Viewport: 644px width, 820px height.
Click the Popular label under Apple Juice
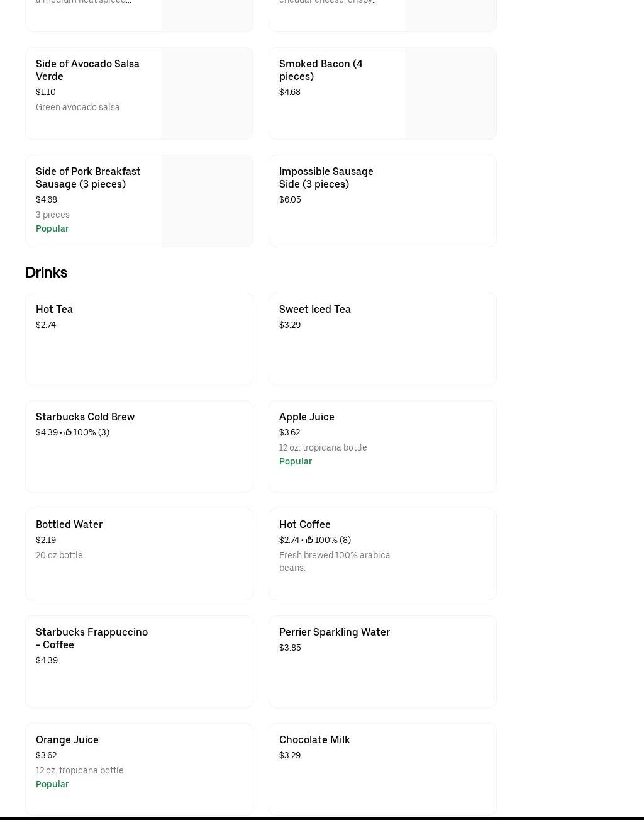[295, 461]
